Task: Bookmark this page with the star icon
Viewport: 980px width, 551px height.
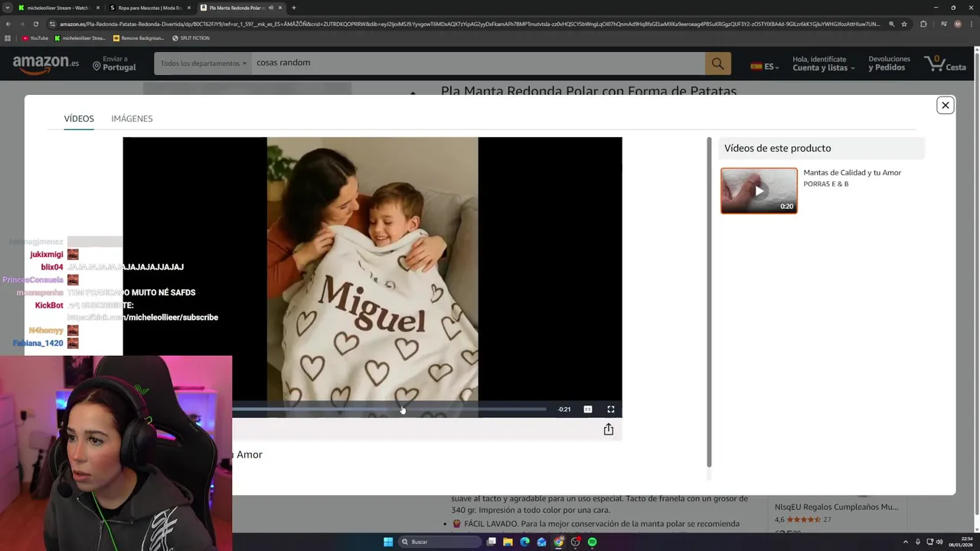Action: pos(904,24)
